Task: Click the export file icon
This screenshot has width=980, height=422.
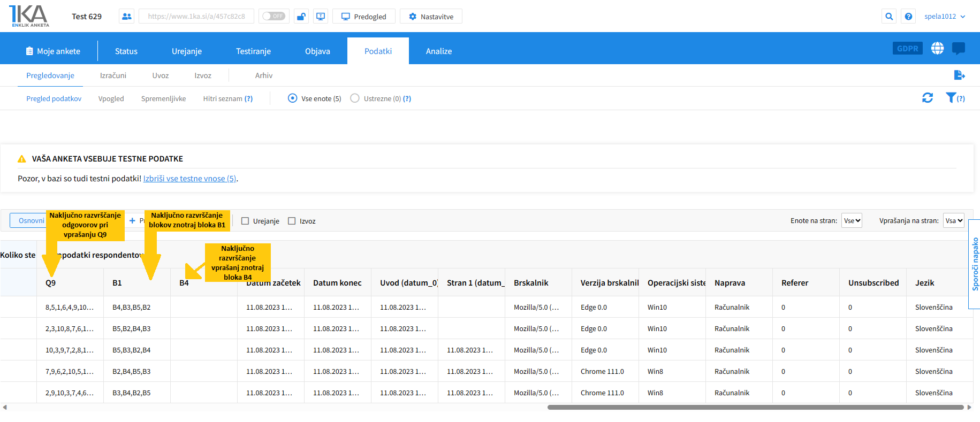Action: tap(959, 75)
